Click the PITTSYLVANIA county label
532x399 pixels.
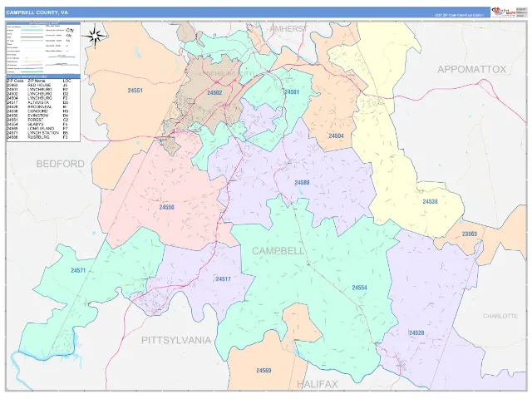176,340
